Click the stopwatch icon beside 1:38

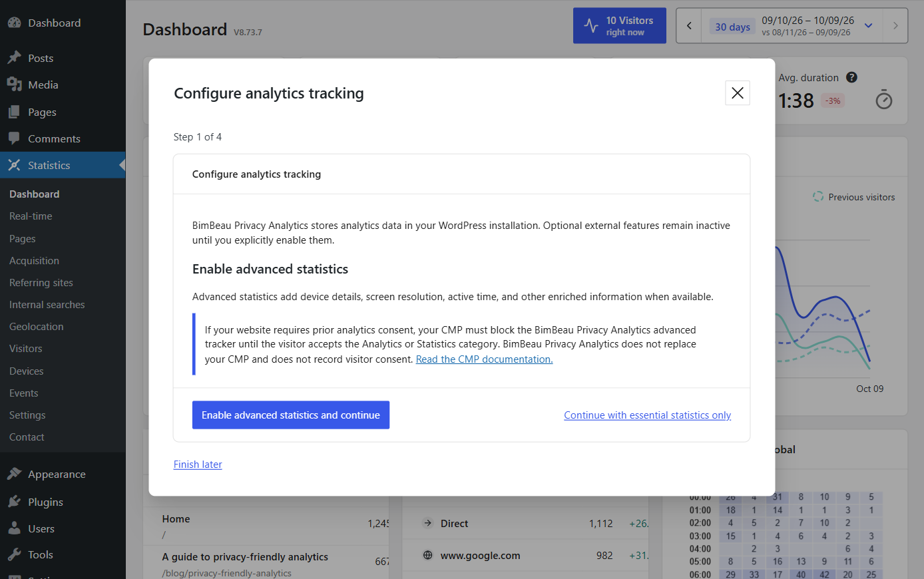pos(883,99)
